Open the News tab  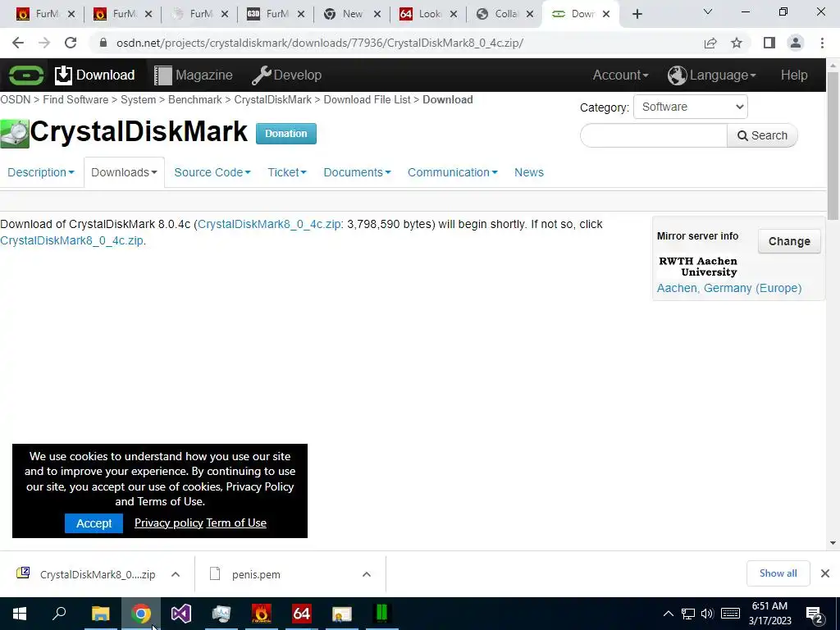pyautogui.click(x=529, y=172)
